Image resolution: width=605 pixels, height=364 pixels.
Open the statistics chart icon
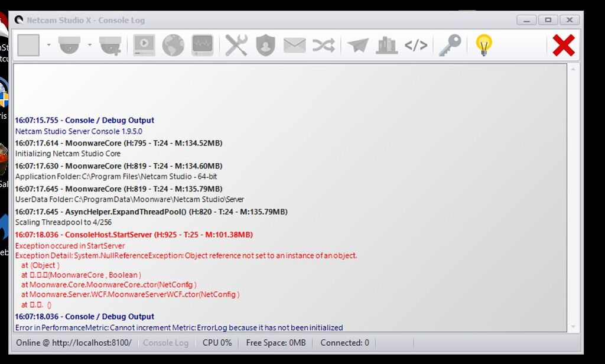(x=387, y=45)
